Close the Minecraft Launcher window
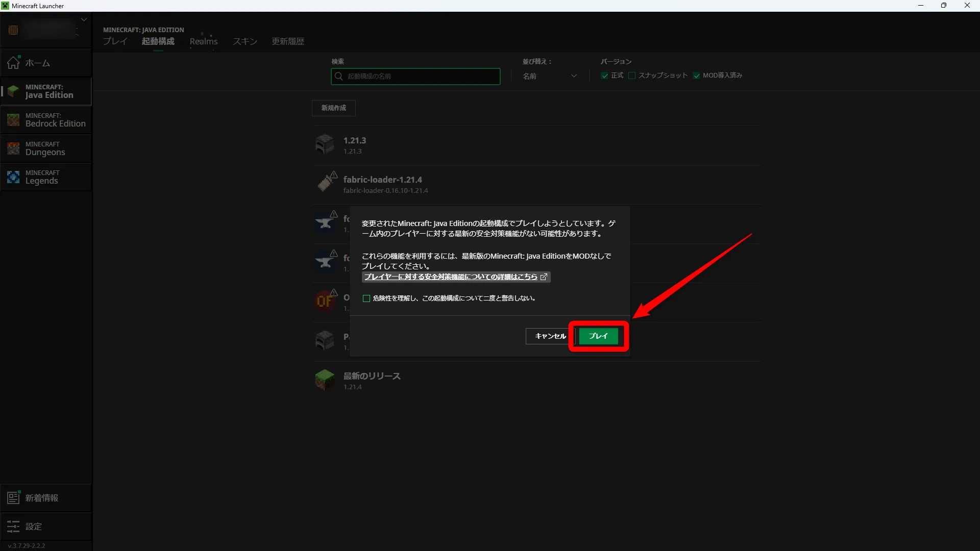Image resolution: width=980 pixels, height=551 pixels. point(967,6)
